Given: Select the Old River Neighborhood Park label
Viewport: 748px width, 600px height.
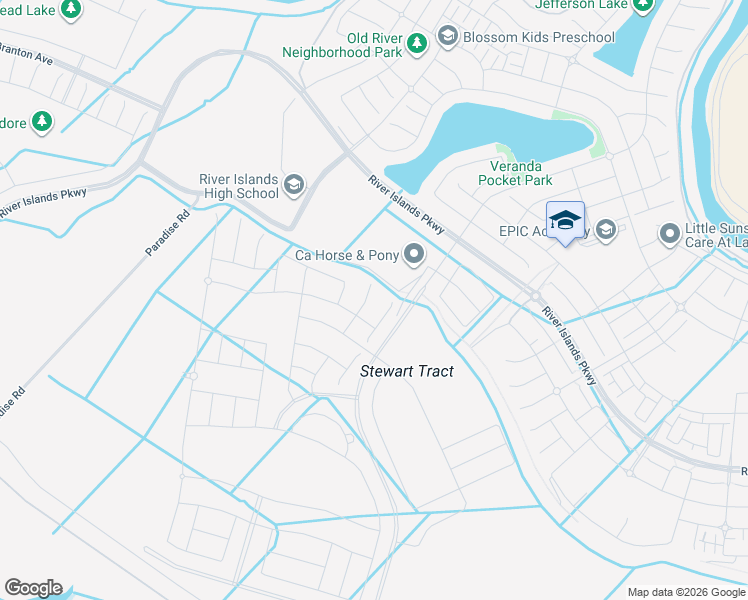Looking at the screenshot, I should [343, 45].
